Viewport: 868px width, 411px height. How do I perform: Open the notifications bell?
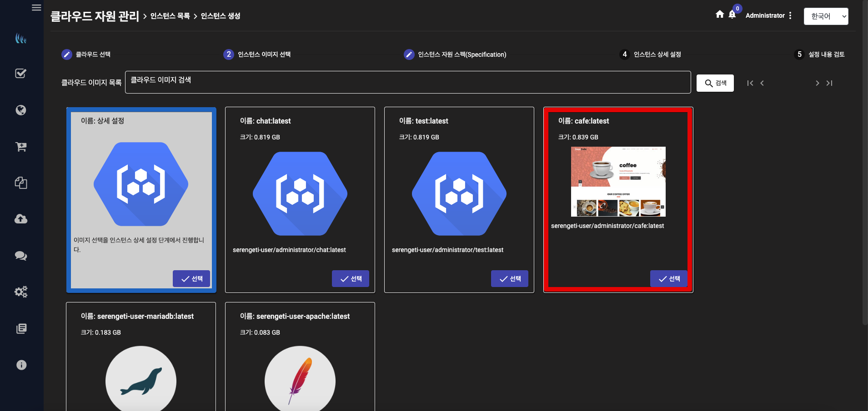pos(732,15)
